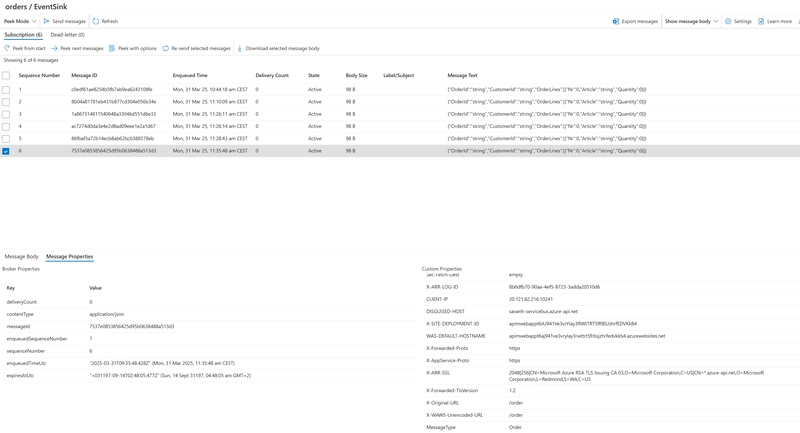Click the X-SITE-DEPLOYMENT-ID property key

coord(453,324)
